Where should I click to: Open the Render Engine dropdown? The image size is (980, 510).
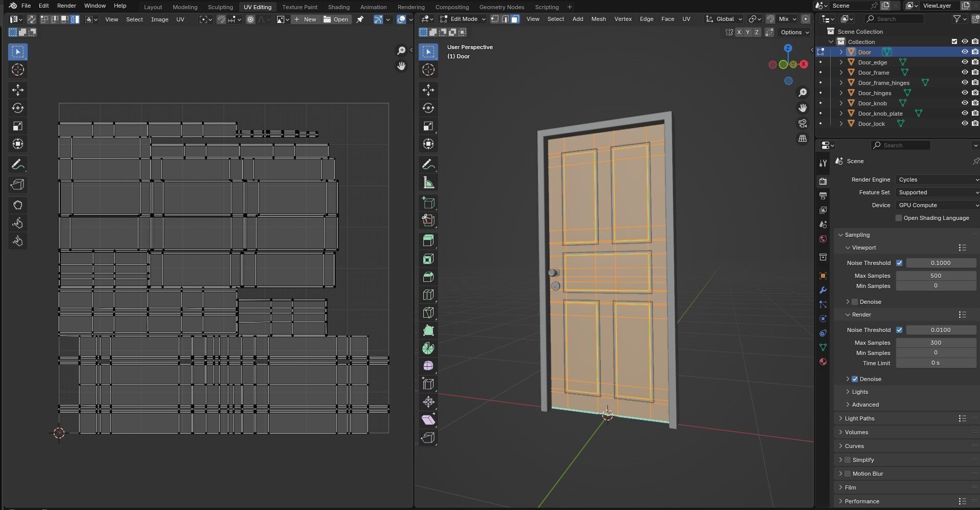coord(937,180)
